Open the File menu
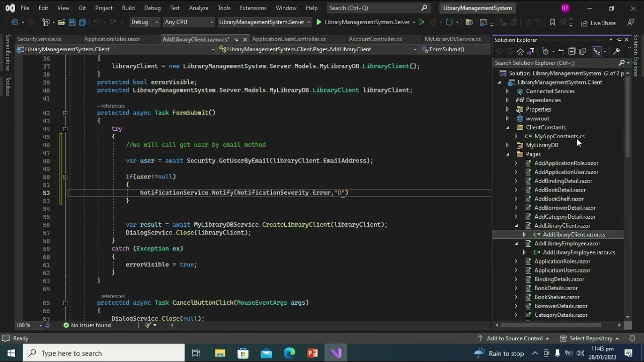Image resolution: width=644 pixels, height=362 pixels. (25, 8)
